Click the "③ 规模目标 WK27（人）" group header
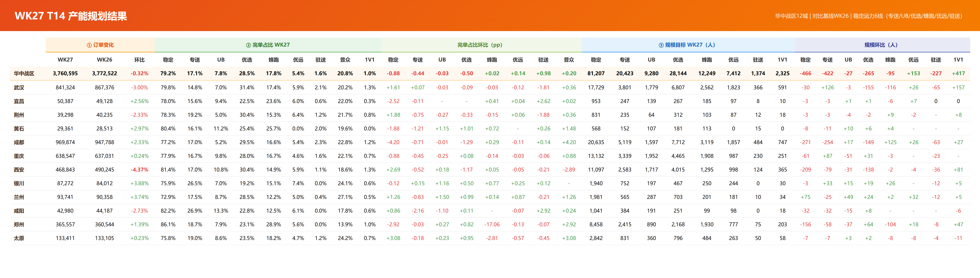 688,45
